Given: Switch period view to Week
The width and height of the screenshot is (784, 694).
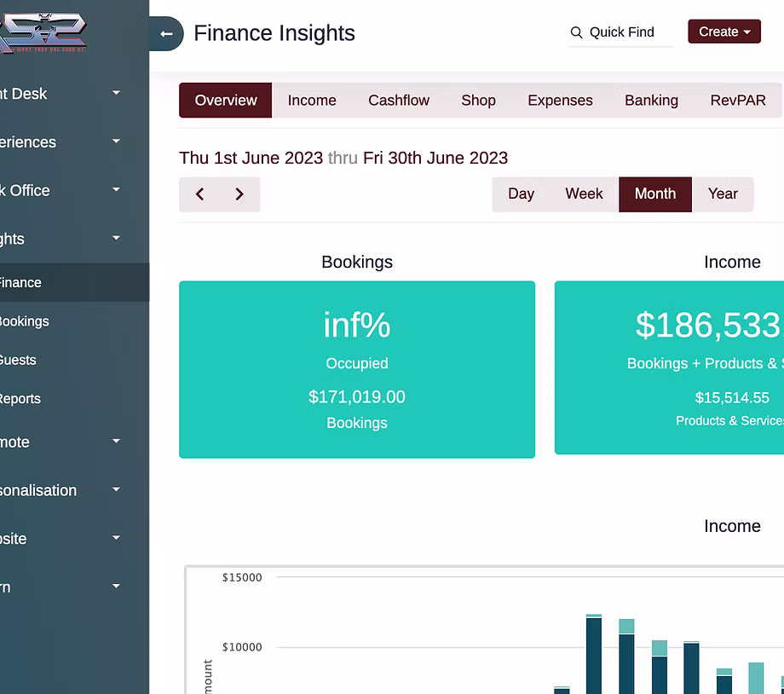Looking at the screenshot, I should (584, 194).
